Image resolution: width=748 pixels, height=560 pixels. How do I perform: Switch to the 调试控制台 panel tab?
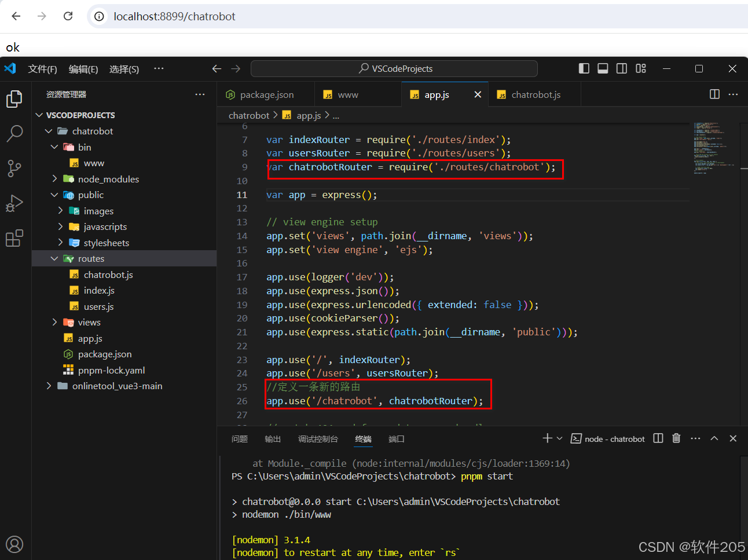pyautogui.click(x=318, y=439)
